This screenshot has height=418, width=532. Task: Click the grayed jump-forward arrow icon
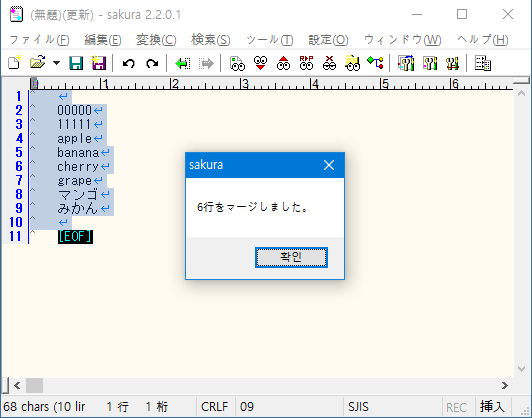coord(206,63)
